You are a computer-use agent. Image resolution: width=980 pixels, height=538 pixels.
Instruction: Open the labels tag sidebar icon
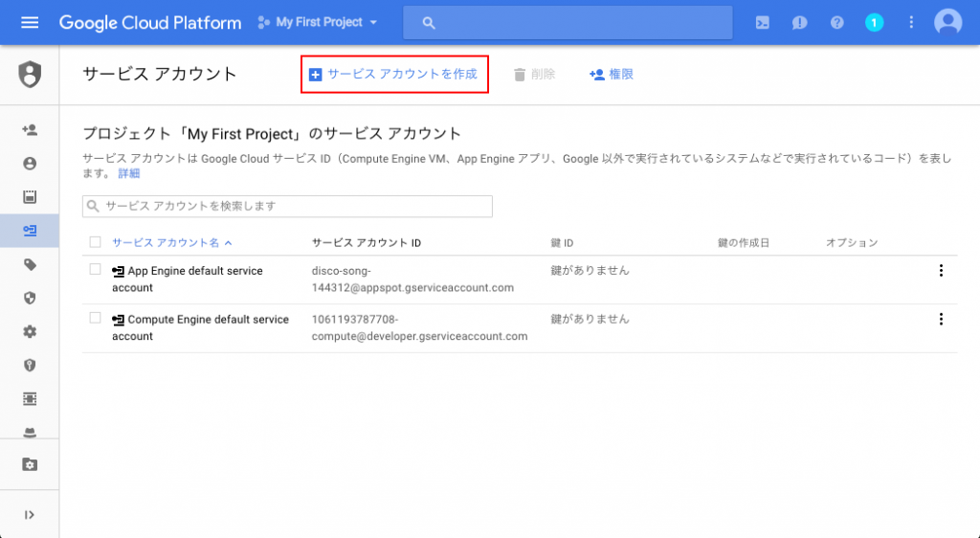click(x=30, y=265)
